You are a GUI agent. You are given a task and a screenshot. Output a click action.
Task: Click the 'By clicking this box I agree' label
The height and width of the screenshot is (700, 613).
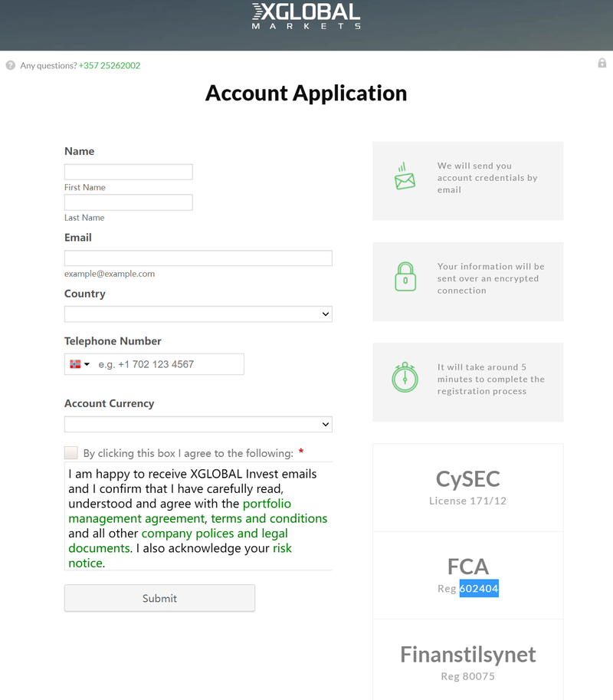tap(188, 453)
